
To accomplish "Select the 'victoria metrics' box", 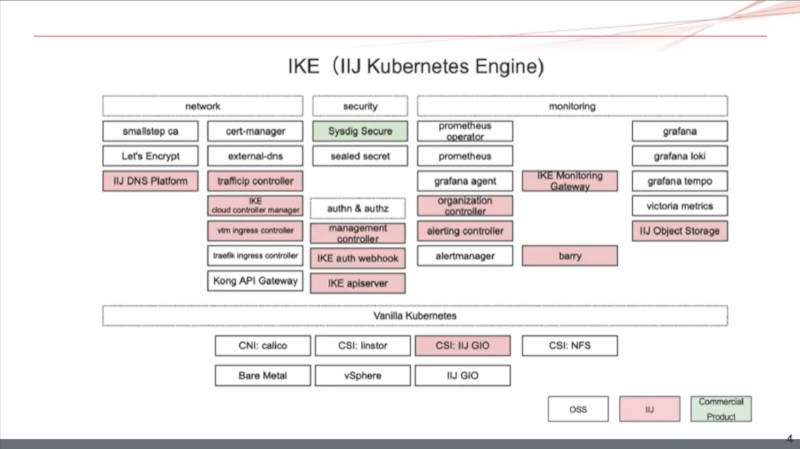I will point(680,206).
